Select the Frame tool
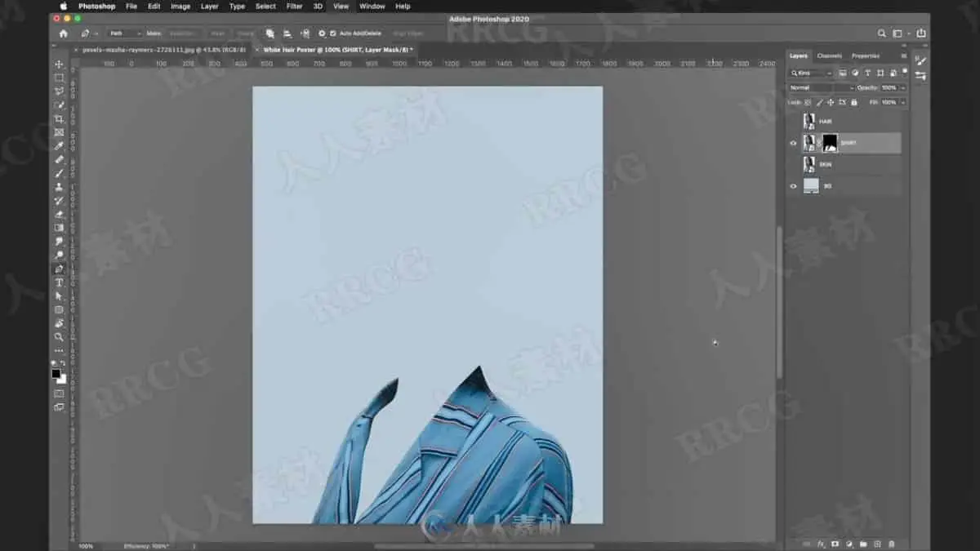The image size is (980, 551). pos(59,132)
